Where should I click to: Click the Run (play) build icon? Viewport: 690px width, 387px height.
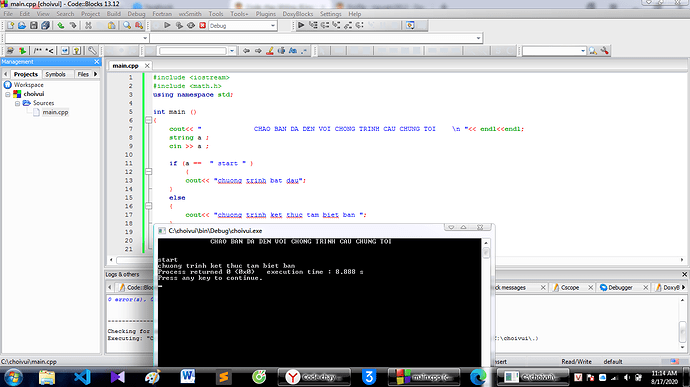(x=167, y=26)
